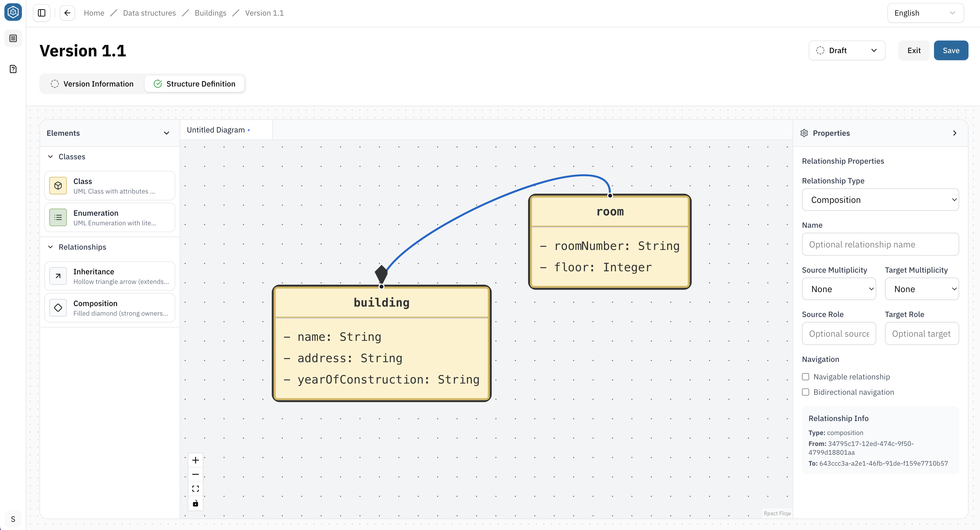980x530 pixels.
Task: Collapse the Elements panel
Action: pyautogui.click(x=166, y=133)
